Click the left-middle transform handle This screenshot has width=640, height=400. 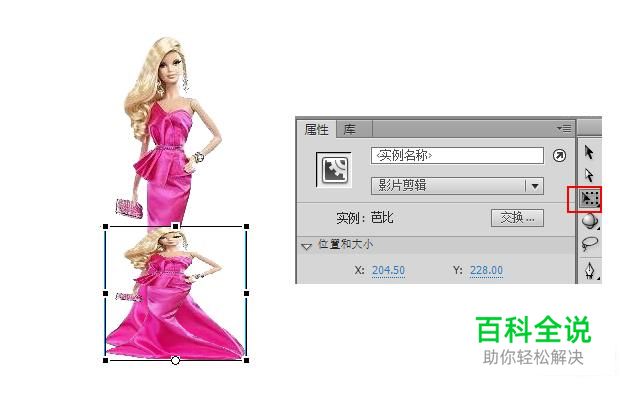pyautogui.click(x=105, y=293)
